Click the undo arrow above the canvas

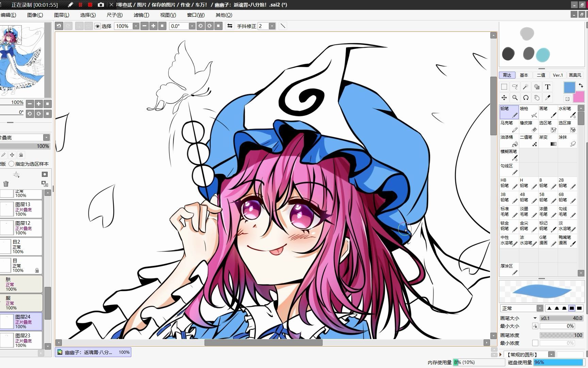59,26
